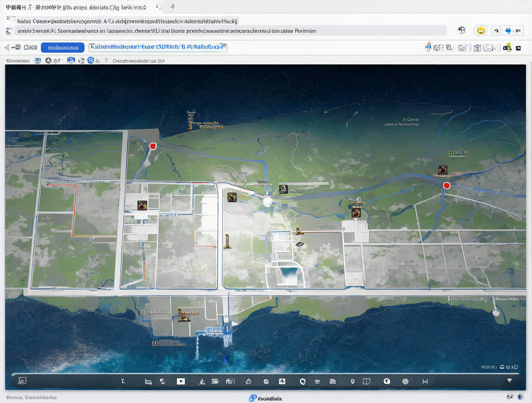Open a new tab with the plus icon
The image size is (532, 403).
click(173, 6)
